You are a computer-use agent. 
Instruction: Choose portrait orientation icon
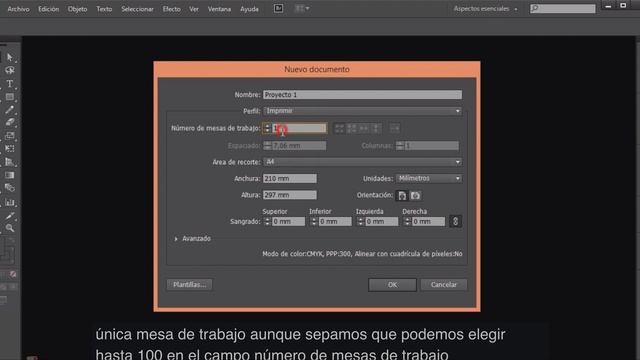pyautogui.click(x=402, y=196)
